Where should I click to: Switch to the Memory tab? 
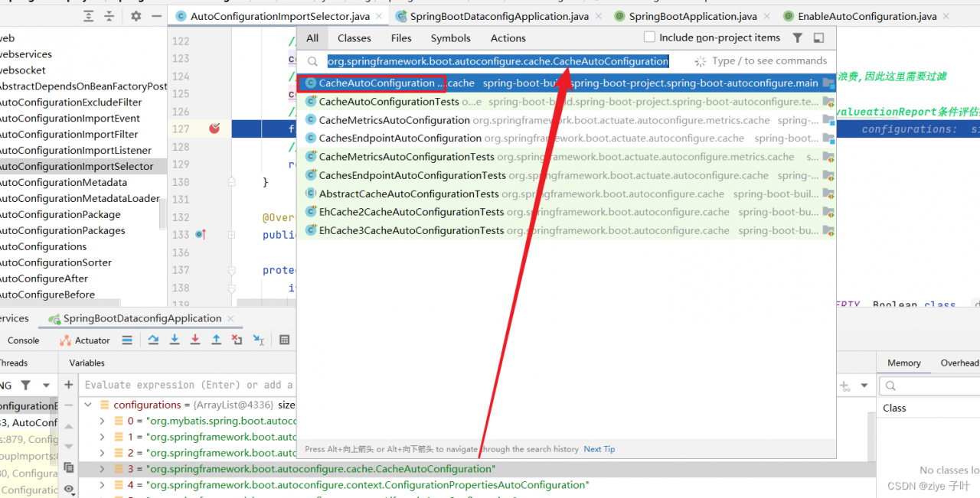coord(904,363)
